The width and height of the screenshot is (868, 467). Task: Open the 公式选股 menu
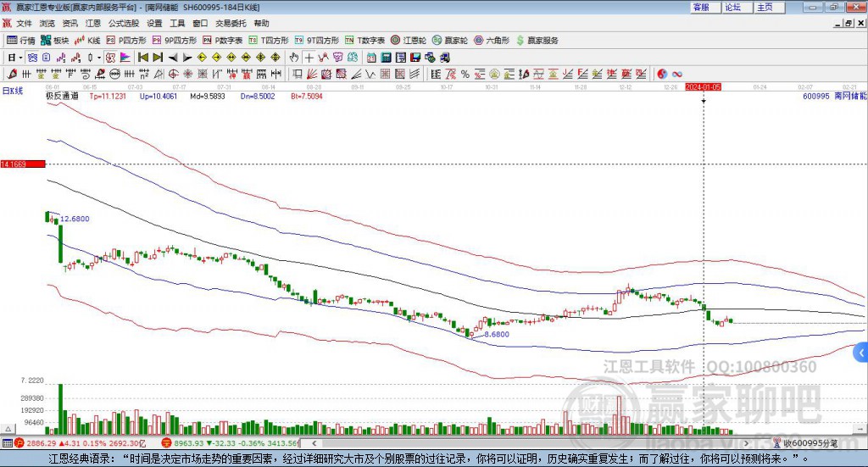tap(123, 24)
